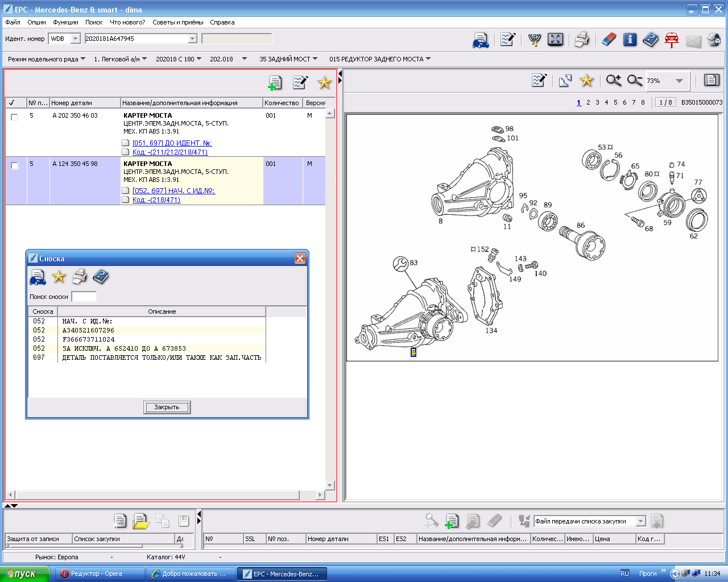Open the Функции menu
The width and height of the screenshot is (728, 582).
(x=65, y=22)
